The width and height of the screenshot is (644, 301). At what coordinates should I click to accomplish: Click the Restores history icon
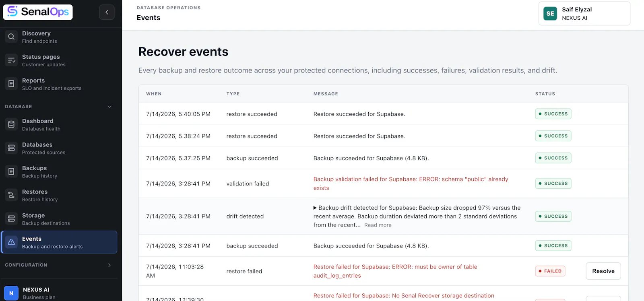coord(11,195)
